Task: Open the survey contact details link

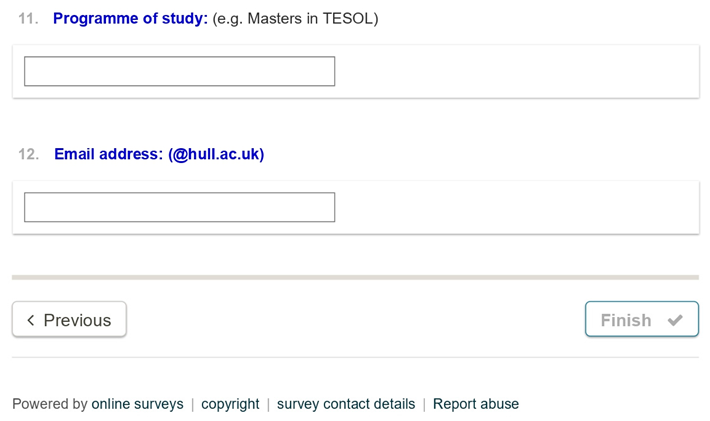Action: (x=346, y=404)
